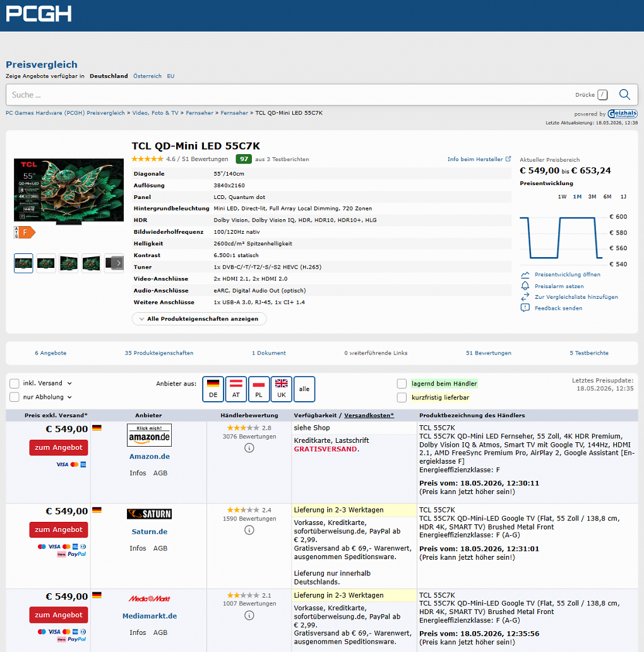Click the Amazon.de shop logo
This screenshot has height=652, width=644.
point(149,435)
